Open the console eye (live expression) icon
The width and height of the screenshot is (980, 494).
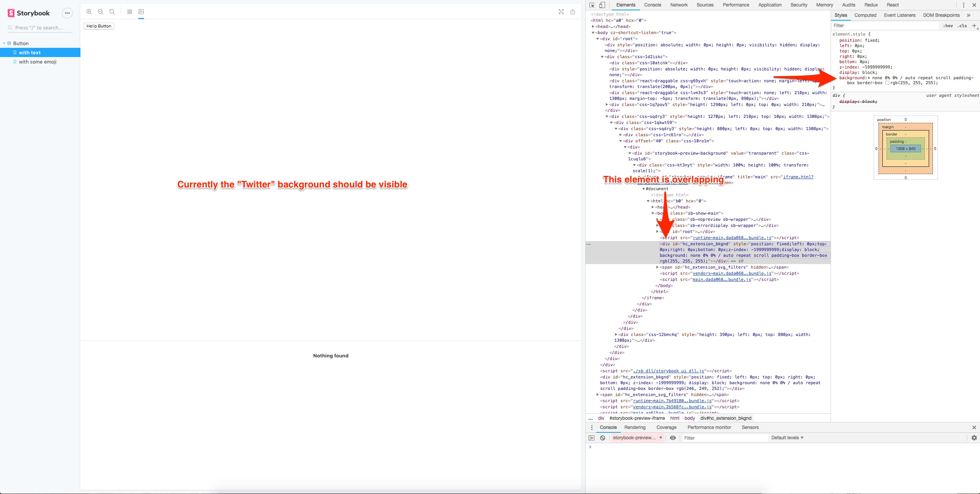tap(672, 438)
